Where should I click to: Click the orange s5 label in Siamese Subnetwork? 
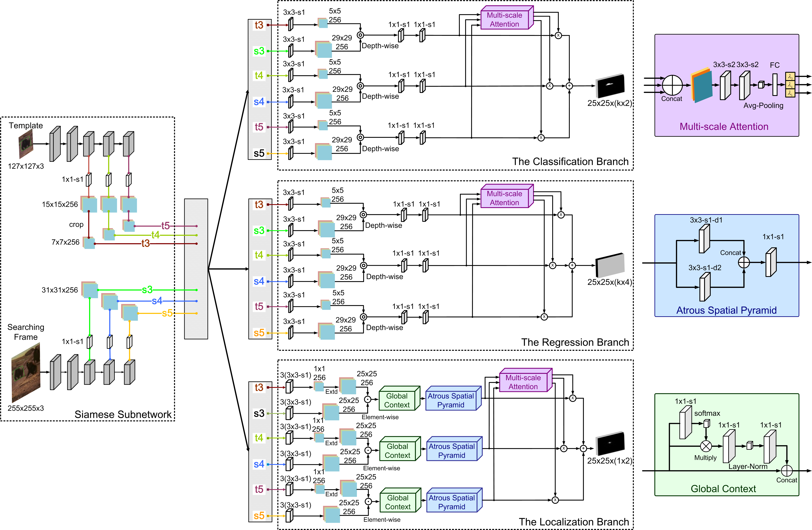click(167, 313)
